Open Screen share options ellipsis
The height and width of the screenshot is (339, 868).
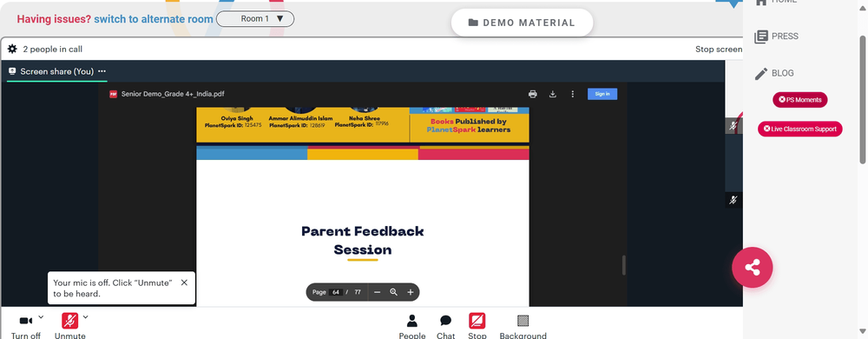[102, 71]
